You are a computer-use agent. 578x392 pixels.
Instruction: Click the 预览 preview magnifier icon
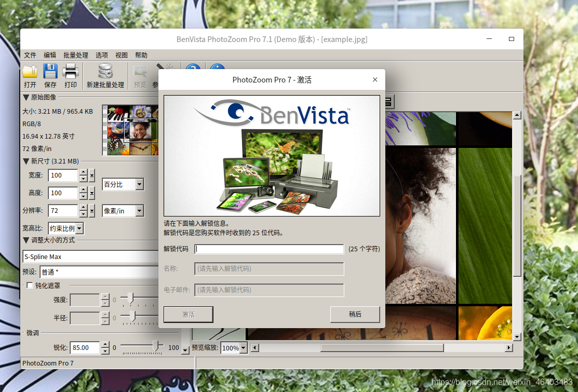click(x=140, y=72)
